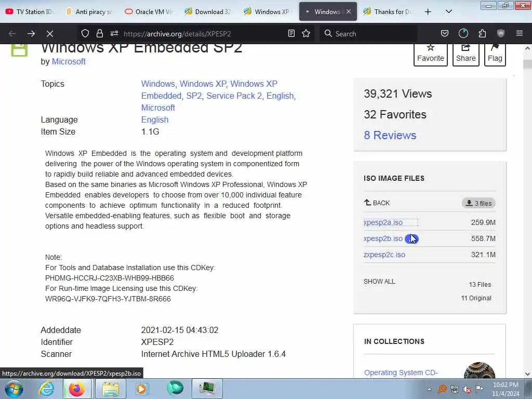Switch to the Thanks for D tab
This screenshot has width=532, height=399.
tap(388, 11)
